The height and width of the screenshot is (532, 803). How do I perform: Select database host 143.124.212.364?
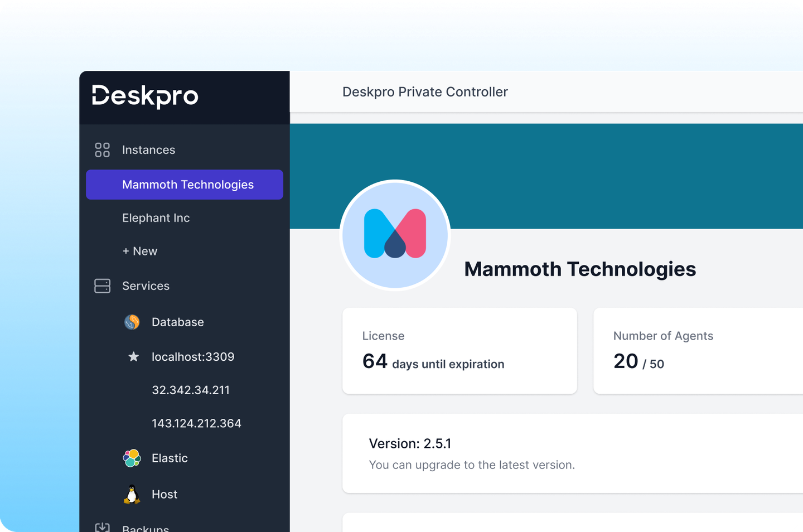point(196,423)
